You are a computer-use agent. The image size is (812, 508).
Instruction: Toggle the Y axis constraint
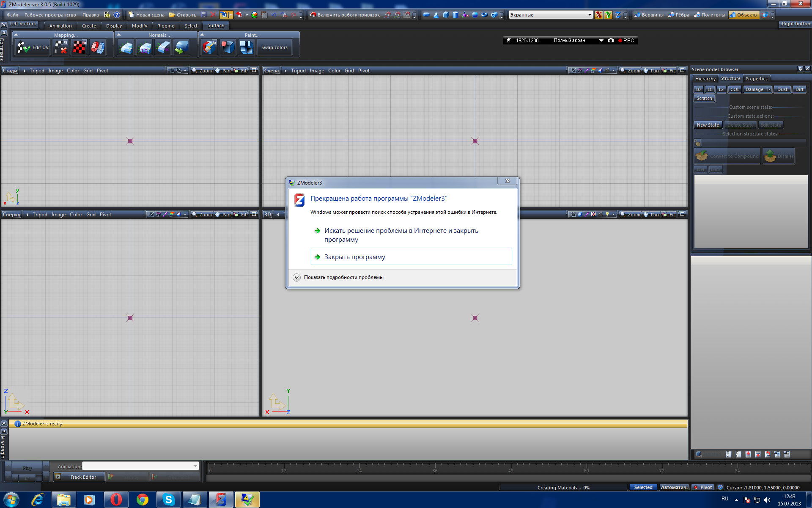pyautogui.click(x=608, y=15)
